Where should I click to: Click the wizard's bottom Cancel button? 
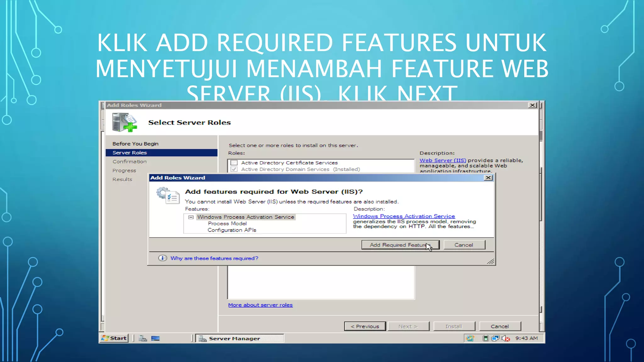(x=500, y=326)
